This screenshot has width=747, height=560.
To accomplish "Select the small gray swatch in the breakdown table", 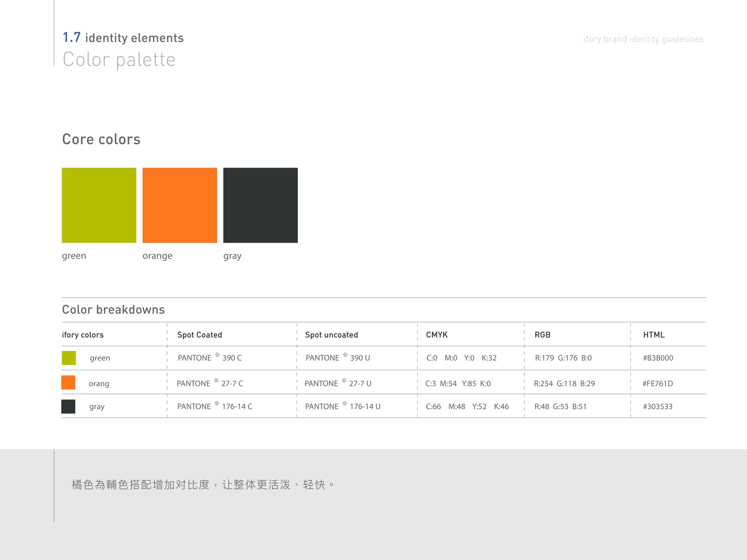I will pyautogui.click(x=68, y=406).
